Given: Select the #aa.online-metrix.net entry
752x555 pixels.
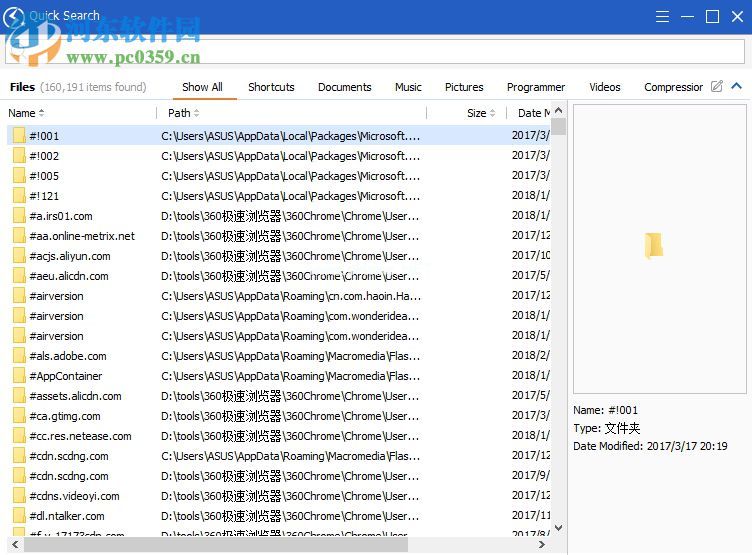Looking at the screenshot, I should coord(82,236).
